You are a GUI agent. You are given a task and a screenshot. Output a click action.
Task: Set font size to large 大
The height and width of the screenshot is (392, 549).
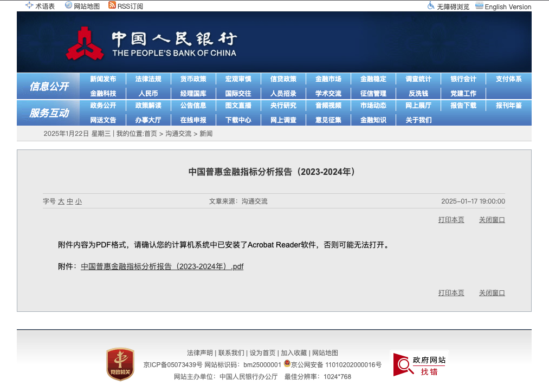pyautogui.click(x=61, y=201)
